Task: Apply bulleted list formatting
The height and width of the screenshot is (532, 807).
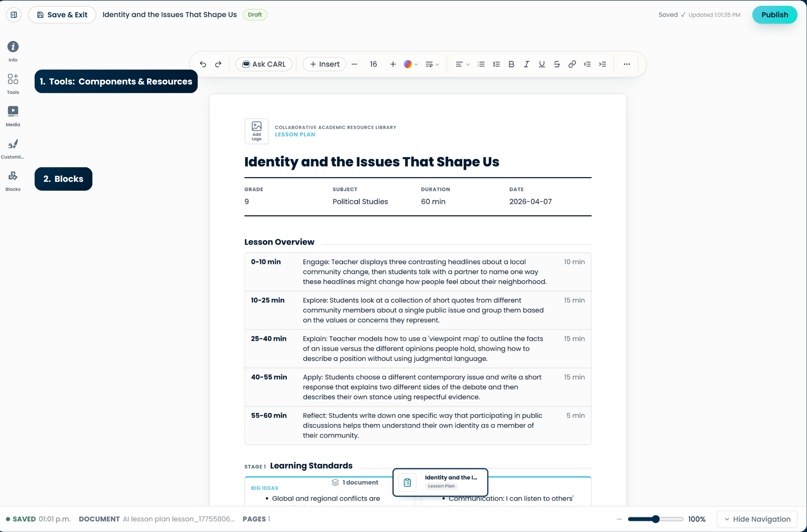Action: tap(481, 64)
